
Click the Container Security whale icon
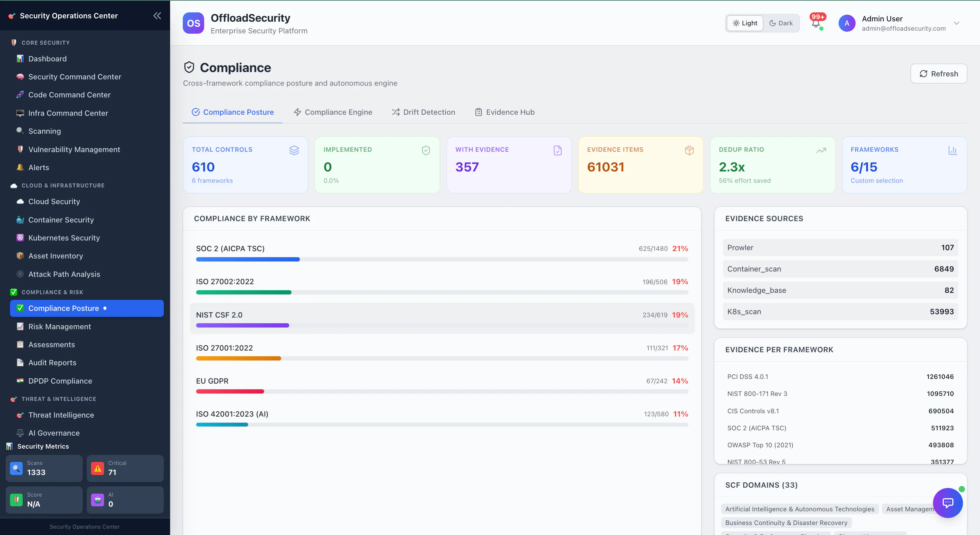coord(20,219)
